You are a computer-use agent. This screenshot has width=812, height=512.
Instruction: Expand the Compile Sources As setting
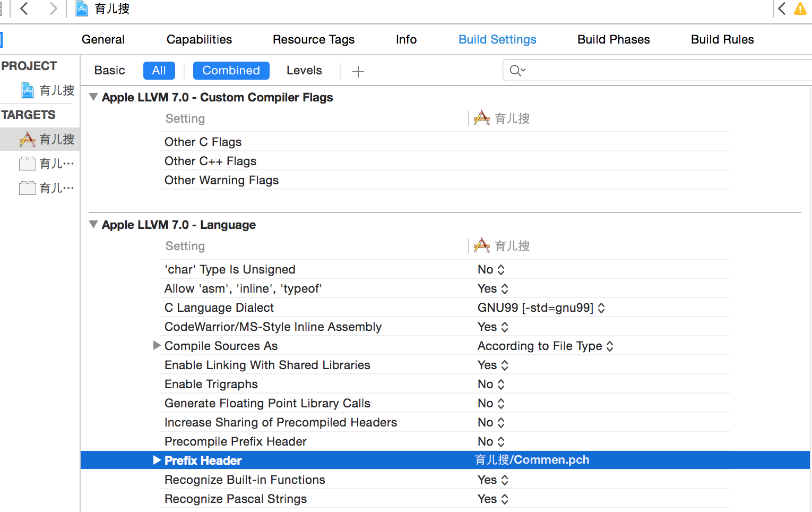pyautogui.click(x=157, y=345)
